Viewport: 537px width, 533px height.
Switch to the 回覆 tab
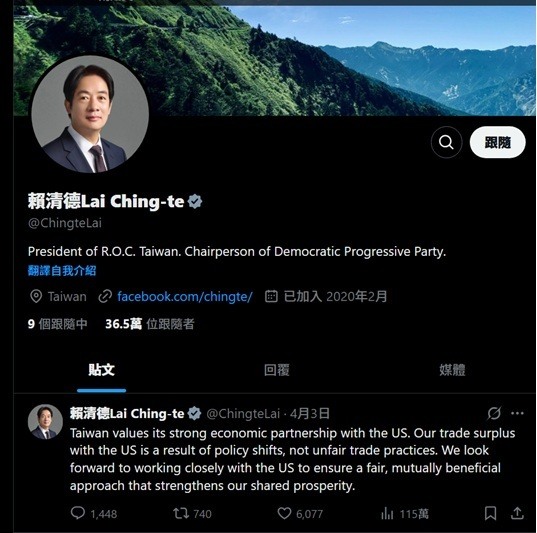click(x=277, y=370)
